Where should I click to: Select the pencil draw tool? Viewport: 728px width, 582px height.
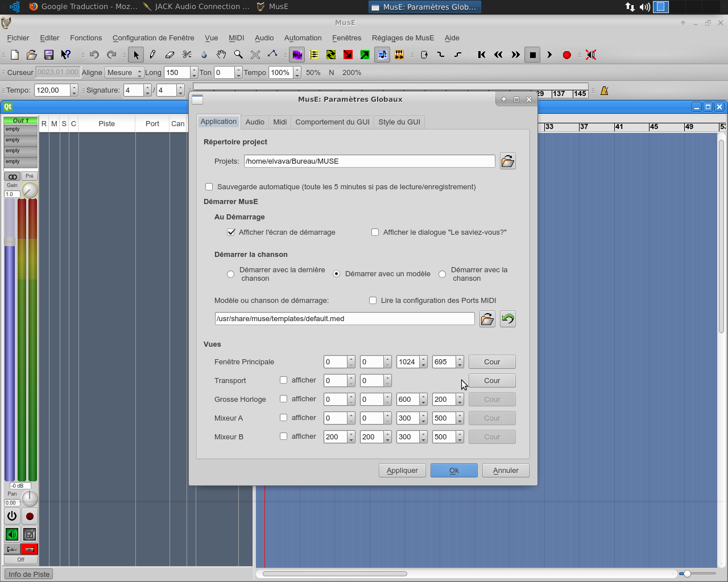[x=152, y=55]
